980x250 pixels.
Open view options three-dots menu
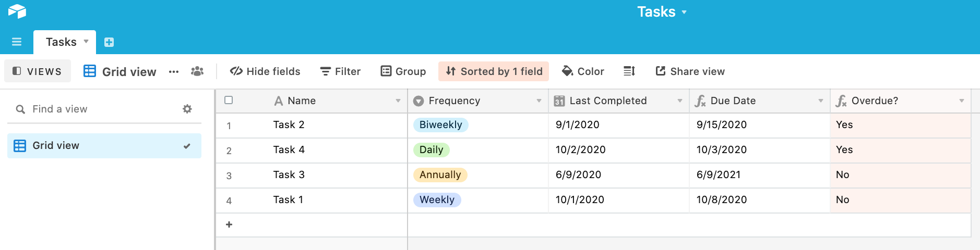pyautogui.click(x=174, y=72)
